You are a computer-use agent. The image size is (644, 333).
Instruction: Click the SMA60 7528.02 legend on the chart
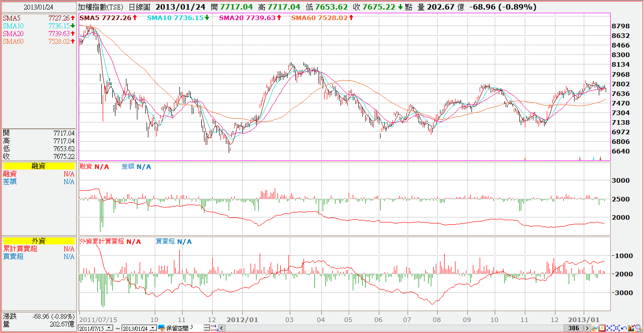point(322,18)
